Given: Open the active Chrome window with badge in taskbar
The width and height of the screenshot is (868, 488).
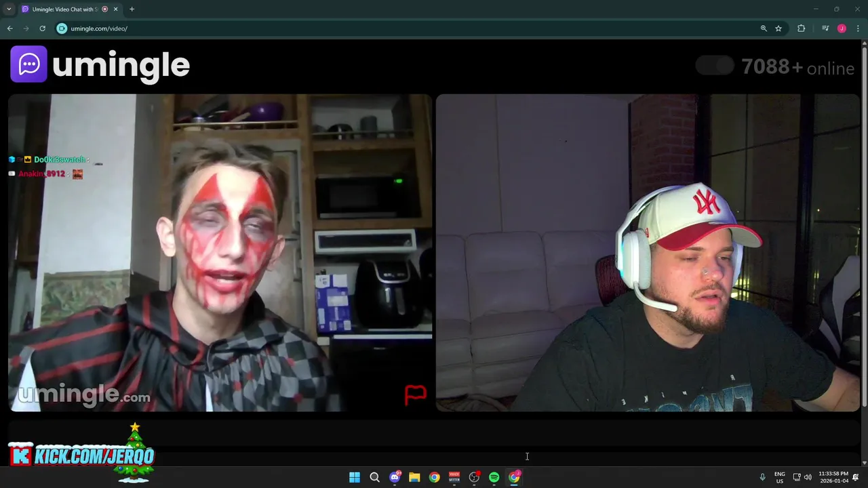Looking at the screenshot, I should [514, 478].
